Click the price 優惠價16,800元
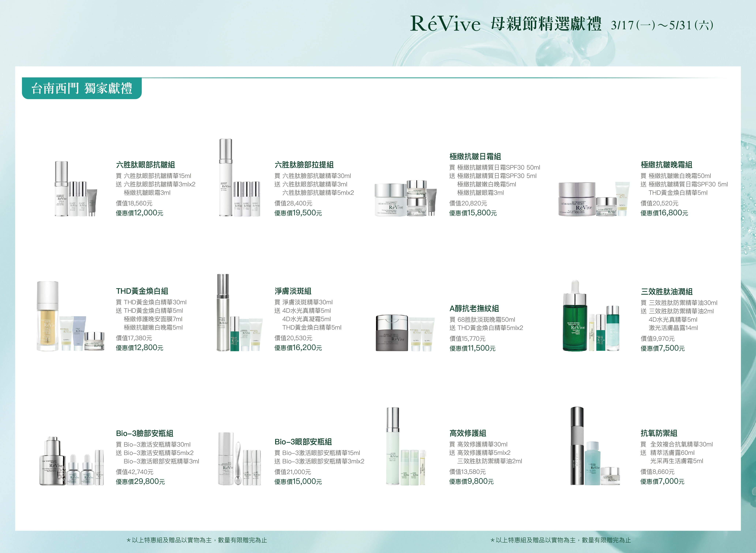The width and height of the screenshot is (756, 553). coord(664,213)
